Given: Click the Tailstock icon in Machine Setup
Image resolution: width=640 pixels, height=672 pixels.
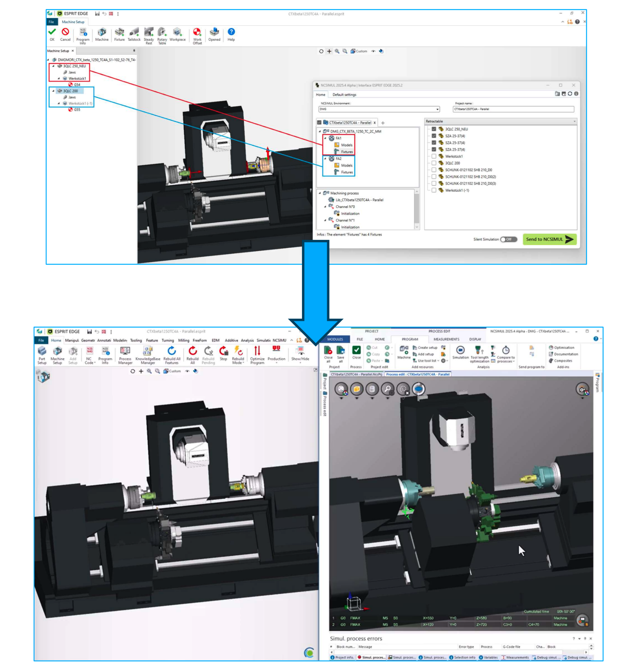Looking at the screenshot, I should (134, 34).
